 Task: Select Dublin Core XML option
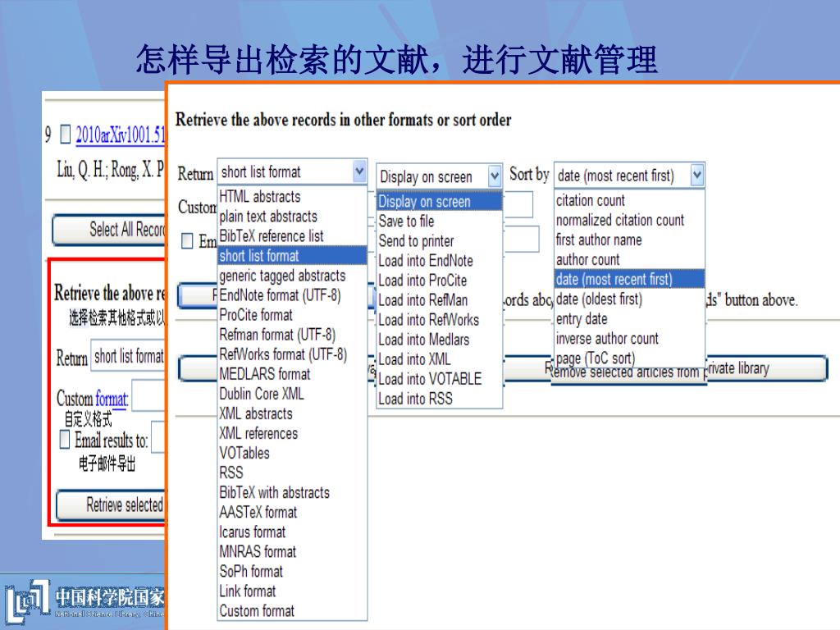click(292, 394)
